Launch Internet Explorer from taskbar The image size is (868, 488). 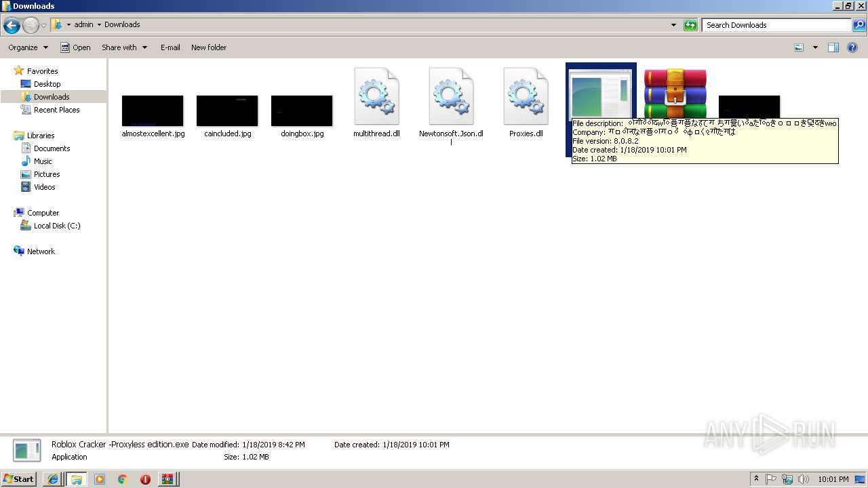(x=53, y=479)
